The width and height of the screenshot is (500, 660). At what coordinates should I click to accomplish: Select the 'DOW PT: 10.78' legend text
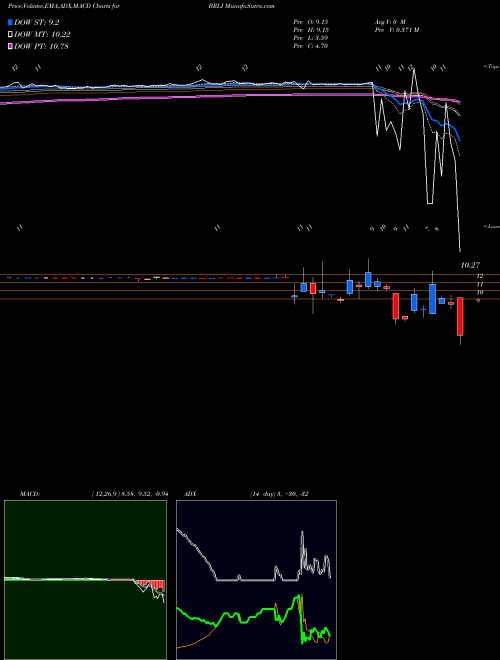point(41,46)
